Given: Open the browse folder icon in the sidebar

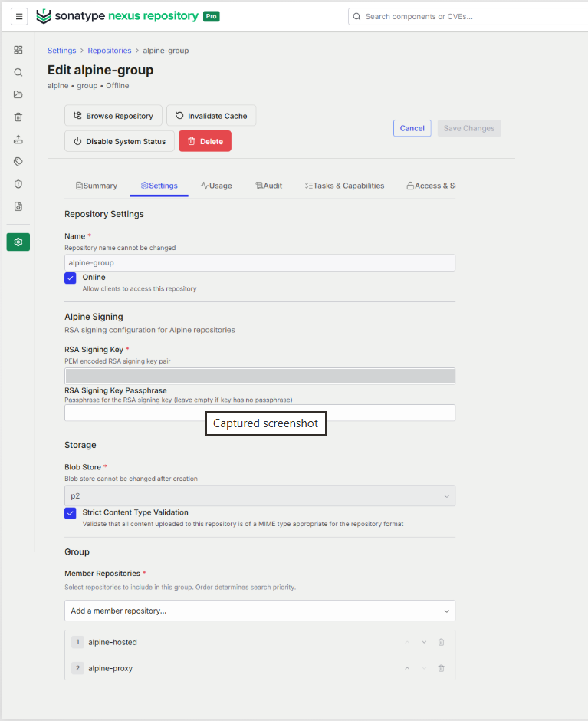Looking at the screenshot, I should 18,94.
